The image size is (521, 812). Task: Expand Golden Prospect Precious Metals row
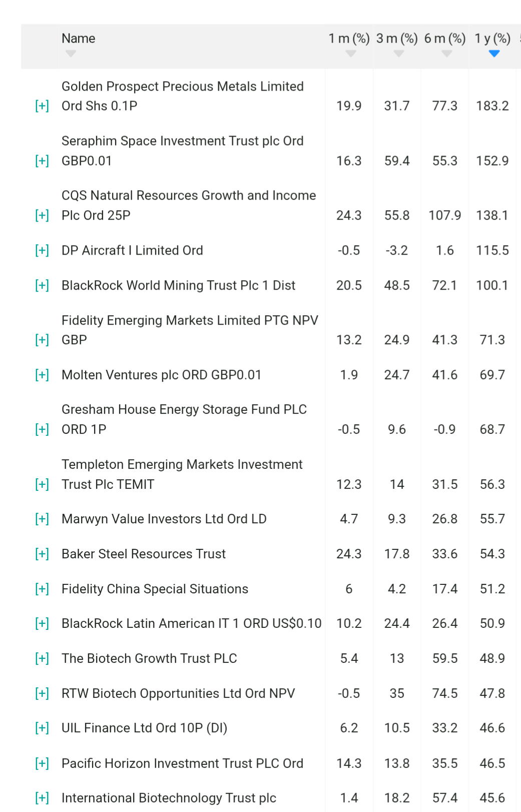pyautogui.click(x=42, y=106)
